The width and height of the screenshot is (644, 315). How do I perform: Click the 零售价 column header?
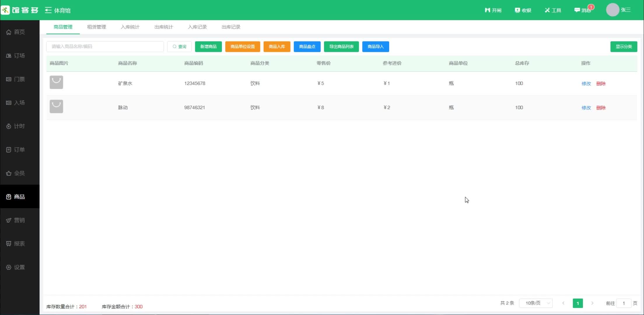point(323,63)
